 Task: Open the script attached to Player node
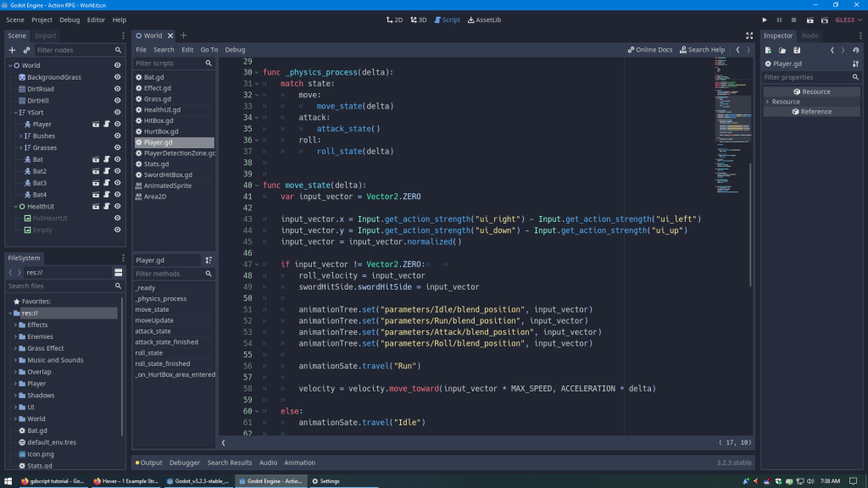point(107,124)
